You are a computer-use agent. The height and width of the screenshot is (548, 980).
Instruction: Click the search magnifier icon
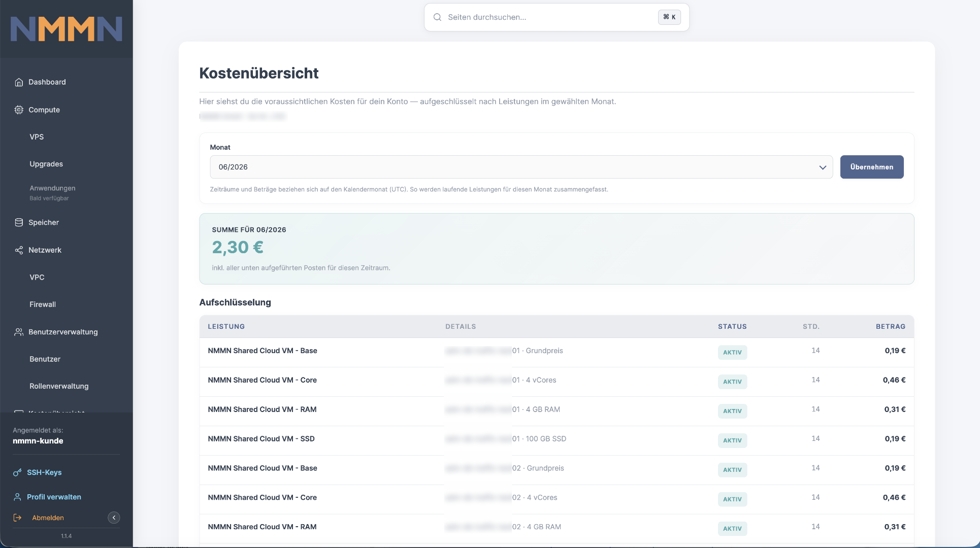point(437,17)
